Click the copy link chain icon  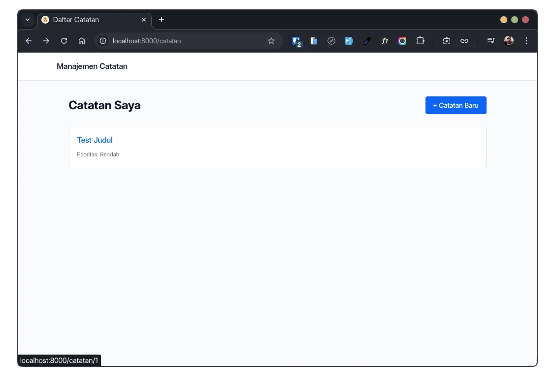click(464, 41)
